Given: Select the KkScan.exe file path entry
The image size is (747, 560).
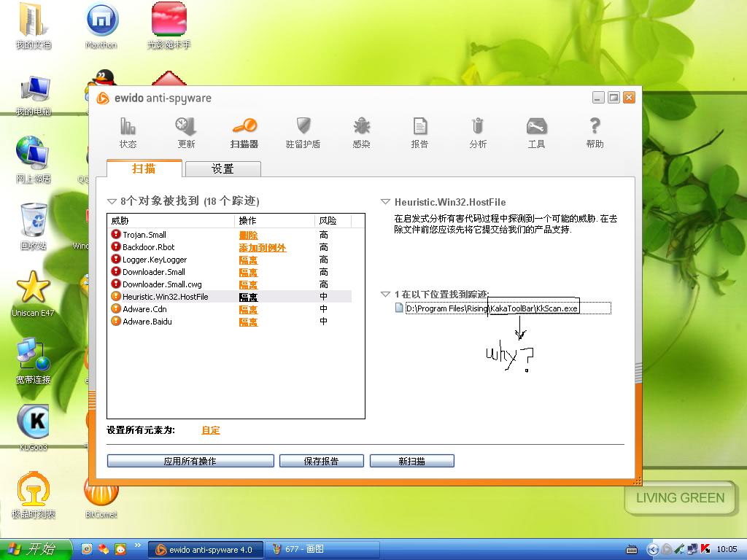Looking at the screenshot, I should point(508,308).
